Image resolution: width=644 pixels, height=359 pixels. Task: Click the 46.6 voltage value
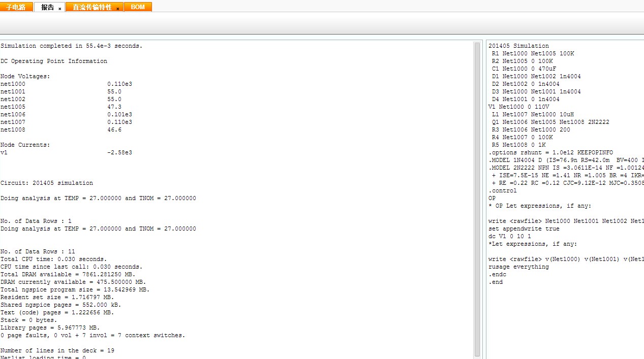click(114, 129)
